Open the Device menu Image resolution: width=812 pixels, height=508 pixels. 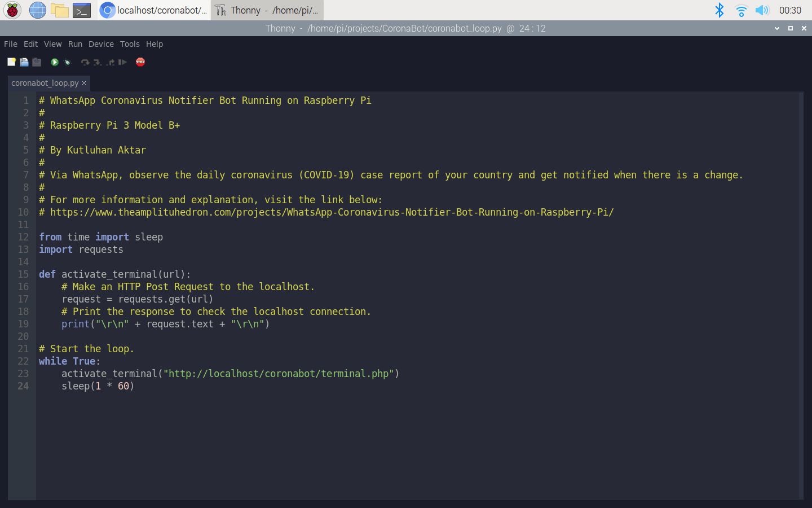(101, 44)
